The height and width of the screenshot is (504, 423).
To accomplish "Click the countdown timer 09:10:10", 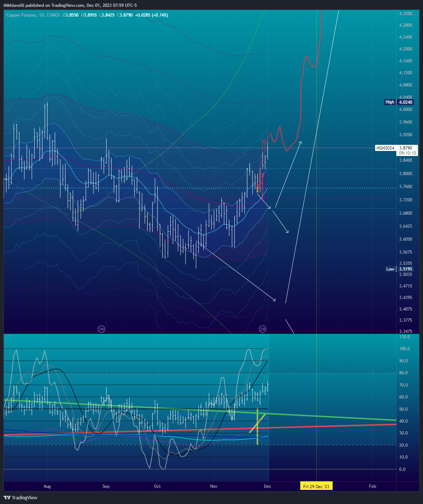I will click(x=408, y=153).
